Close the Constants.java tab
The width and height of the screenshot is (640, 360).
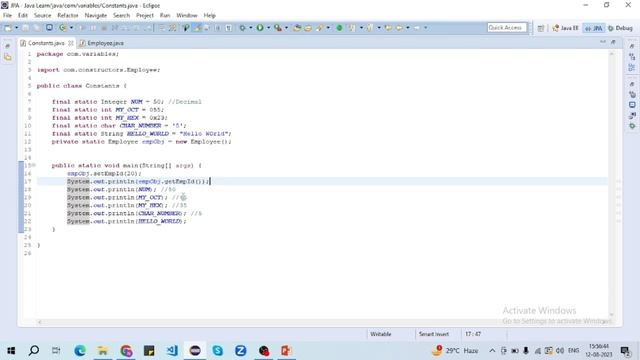coord(71,43)
